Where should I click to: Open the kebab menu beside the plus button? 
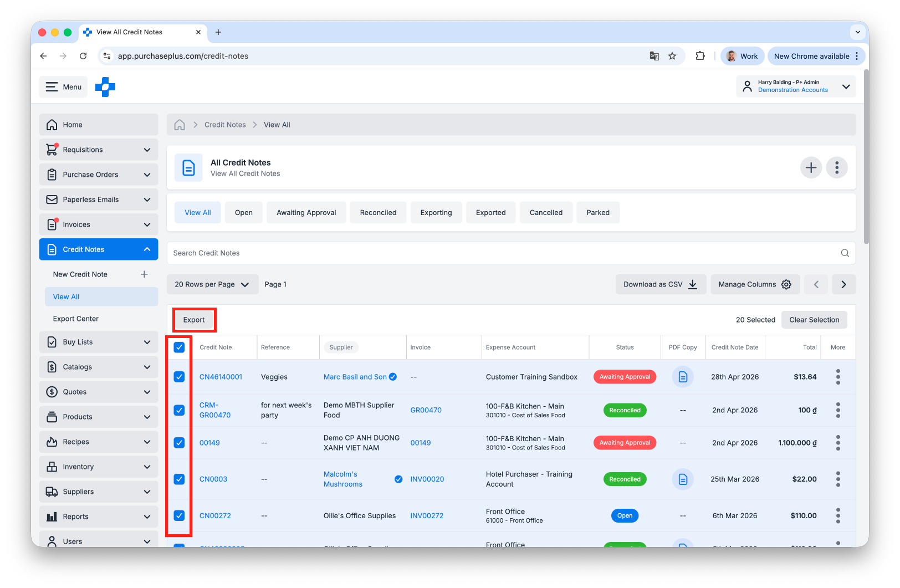click(x=837, y=167)
